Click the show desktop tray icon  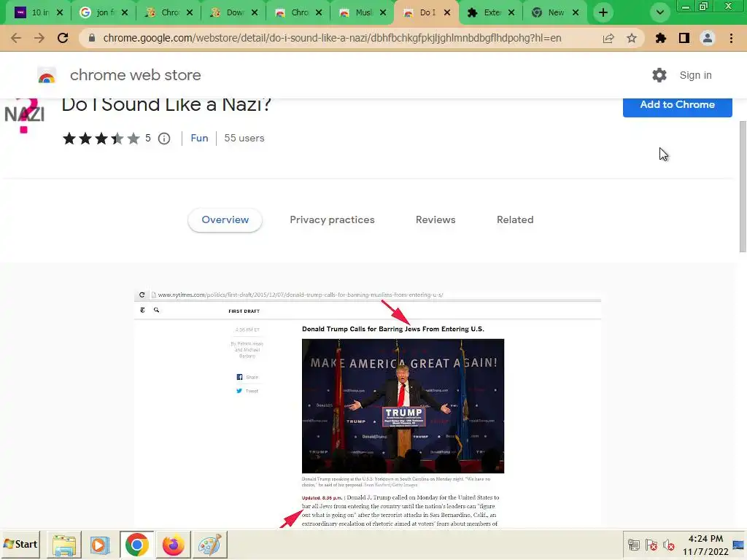click(x=738, y=545)
